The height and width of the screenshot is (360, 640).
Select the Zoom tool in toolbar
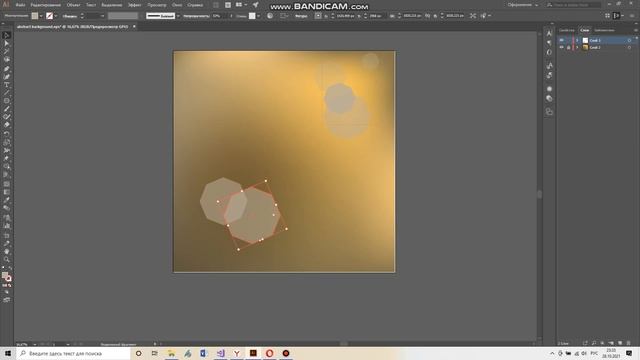pos(6,260)
